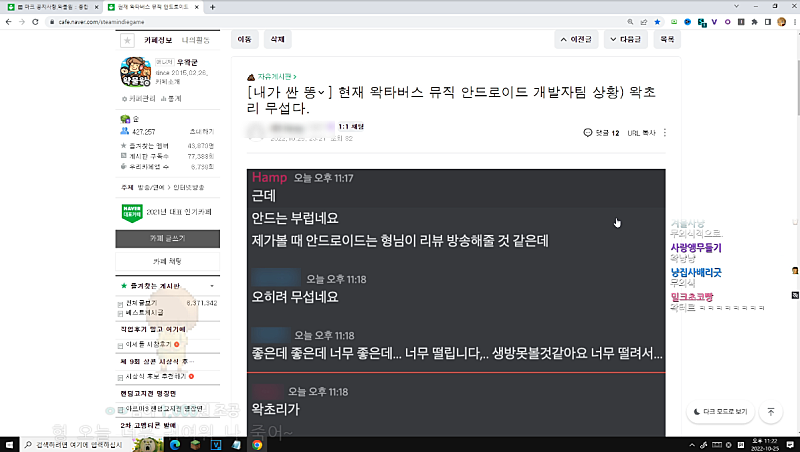Switch to the first browser tab
This screenshot has height=452, width=800.
[x=51, y=7]
